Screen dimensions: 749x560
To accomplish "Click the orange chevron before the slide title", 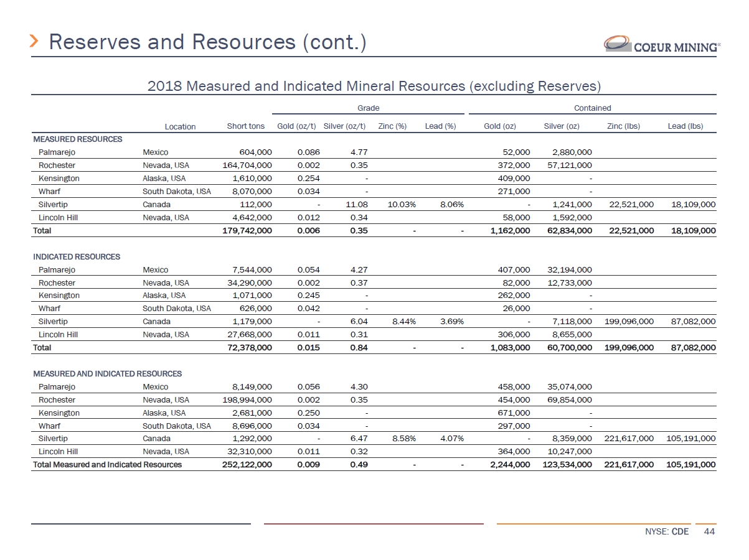I will 35,42.
